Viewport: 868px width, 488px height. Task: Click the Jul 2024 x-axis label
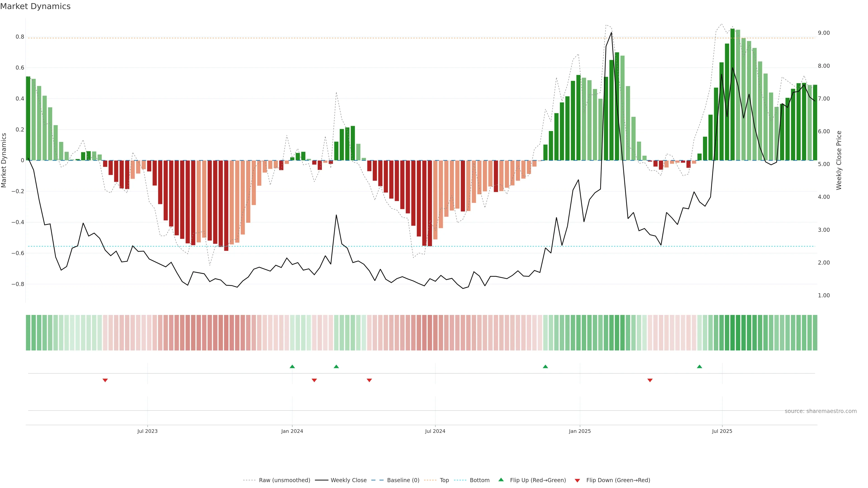point(435,431)
